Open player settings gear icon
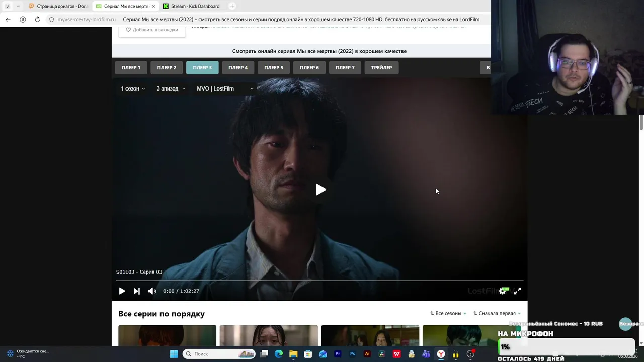644x362 pixels. pos(502,291)
